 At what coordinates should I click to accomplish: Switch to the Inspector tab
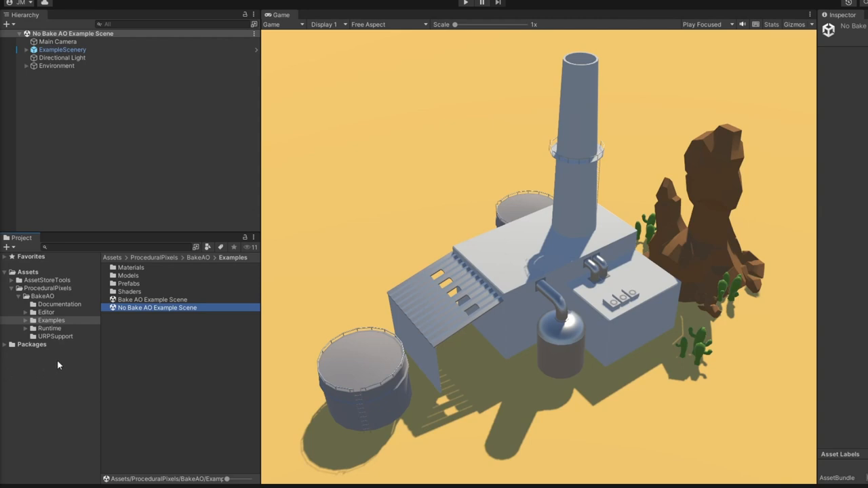[x=842, y=15]
